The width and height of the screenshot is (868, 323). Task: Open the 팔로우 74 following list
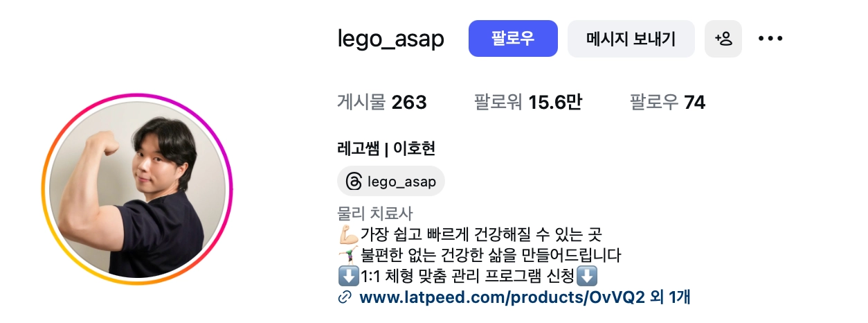point(667,103)
